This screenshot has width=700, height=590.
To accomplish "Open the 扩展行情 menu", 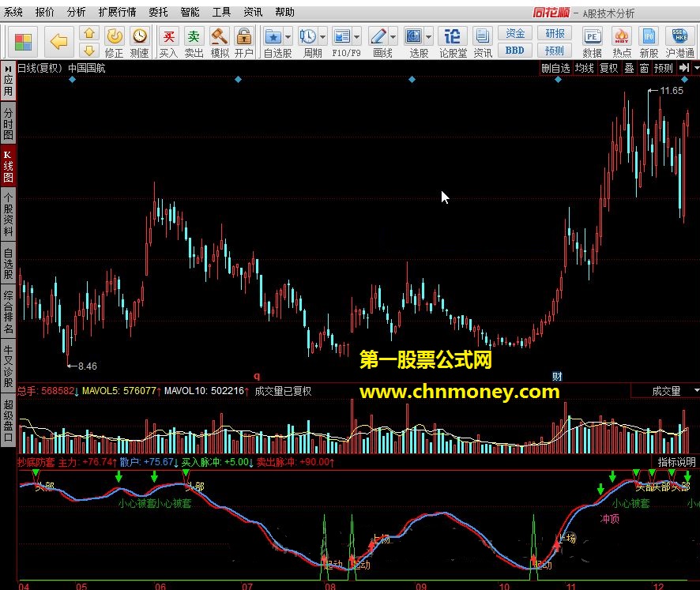I will point(118,12).
